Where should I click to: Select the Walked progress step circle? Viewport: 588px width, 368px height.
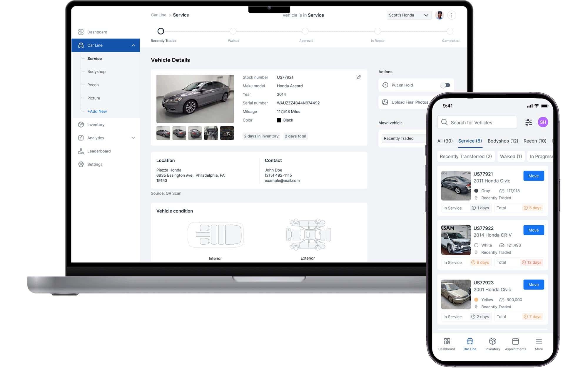pyautogui.click(x=233, y=31)
